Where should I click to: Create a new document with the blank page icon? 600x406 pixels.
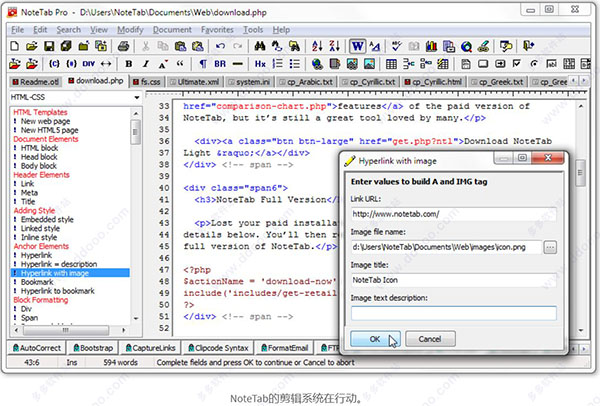click(x=15, y=46)
